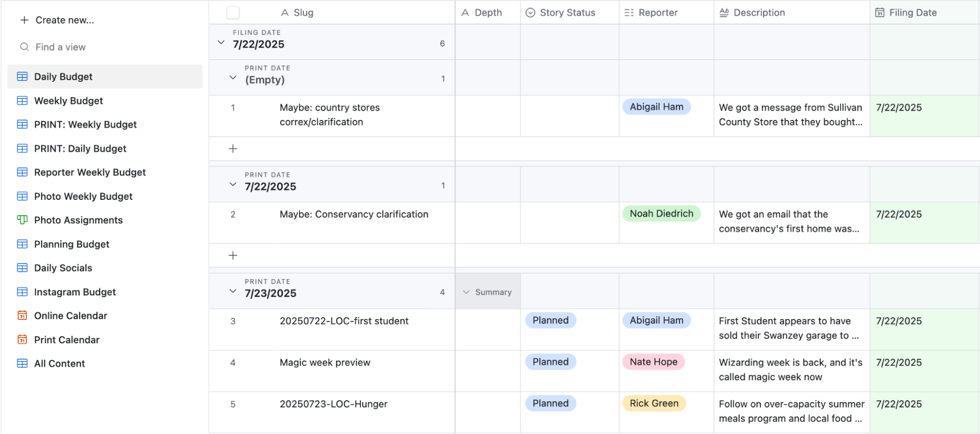Screen dimensions: 980x434
Task: Click the calendar icon in Filing Date header
Action: click(x=880, y=13)
